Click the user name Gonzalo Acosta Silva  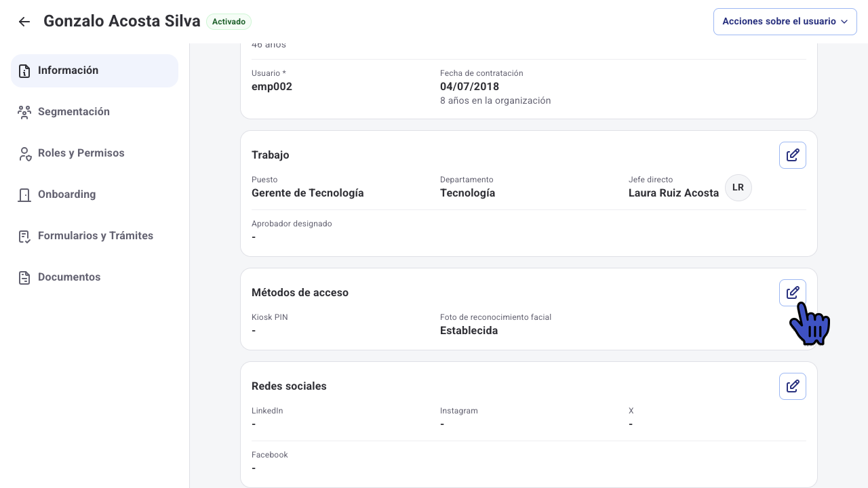click(x=122, y=21)
